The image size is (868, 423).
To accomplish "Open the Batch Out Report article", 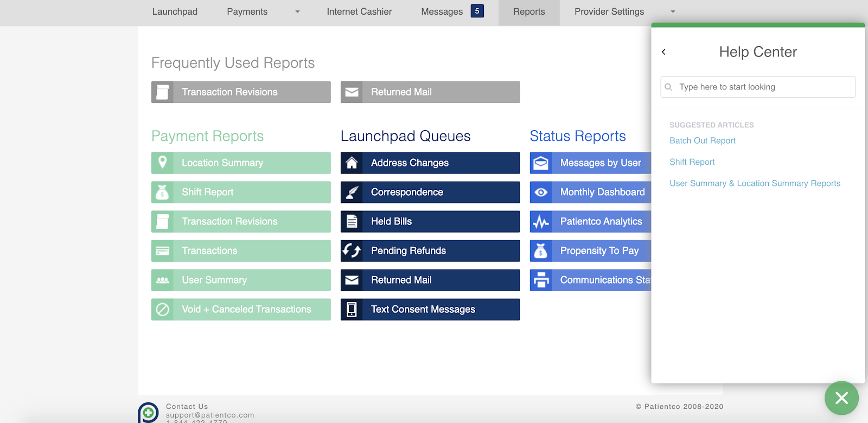I will pyautogui.click(x=703, y=140).
